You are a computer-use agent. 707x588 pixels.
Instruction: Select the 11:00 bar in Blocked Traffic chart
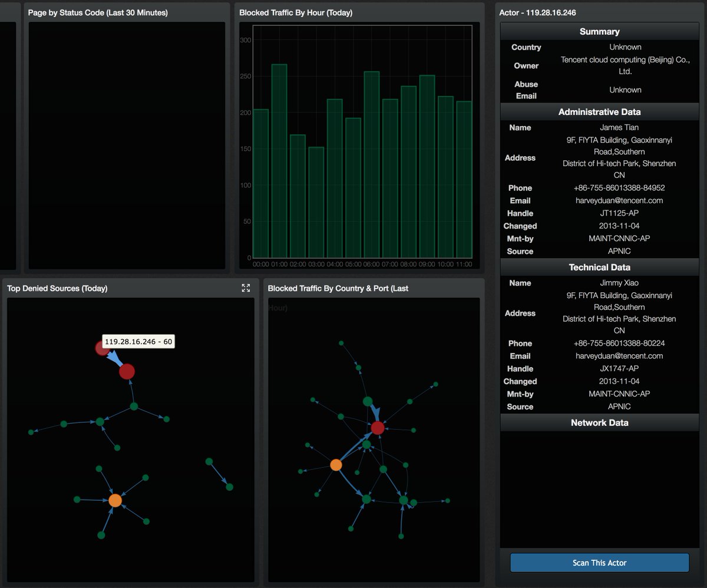464,180
